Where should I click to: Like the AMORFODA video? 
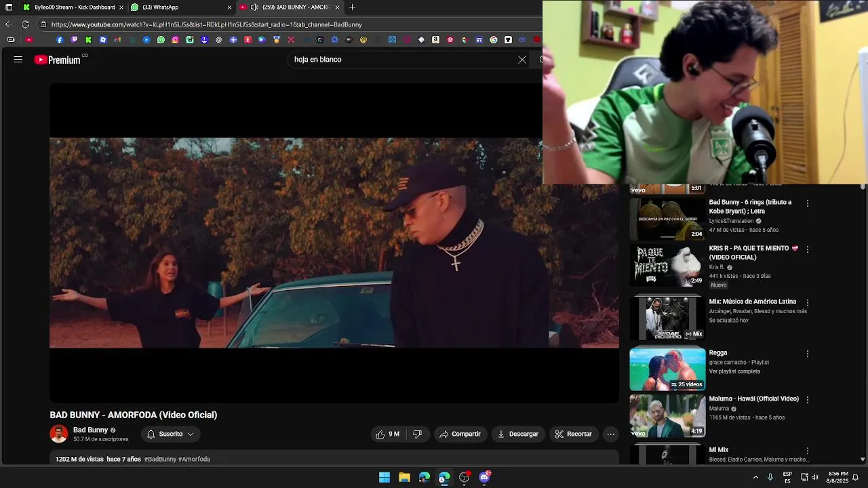coord(388,434)
